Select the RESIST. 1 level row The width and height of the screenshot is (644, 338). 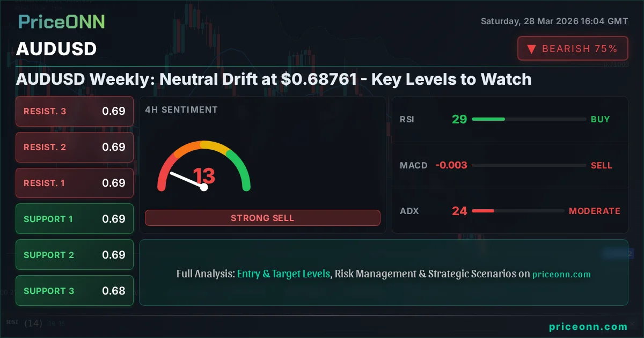(74, 183)
